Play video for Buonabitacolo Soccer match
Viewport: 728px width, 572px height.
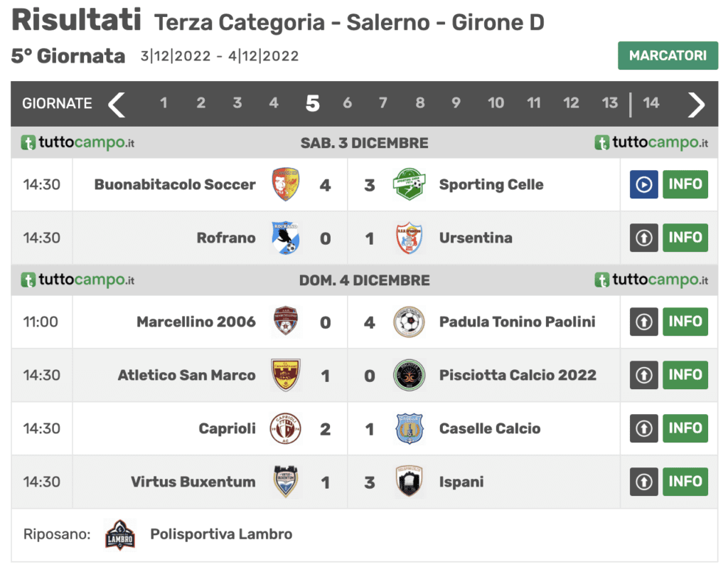click(x=643, y=184)
